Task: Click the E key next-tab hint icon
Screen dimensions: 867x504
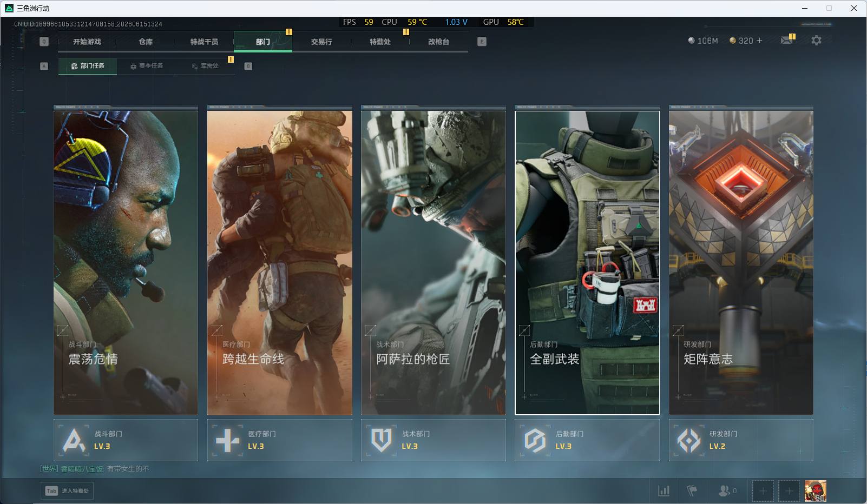Action: coord(482,42)
